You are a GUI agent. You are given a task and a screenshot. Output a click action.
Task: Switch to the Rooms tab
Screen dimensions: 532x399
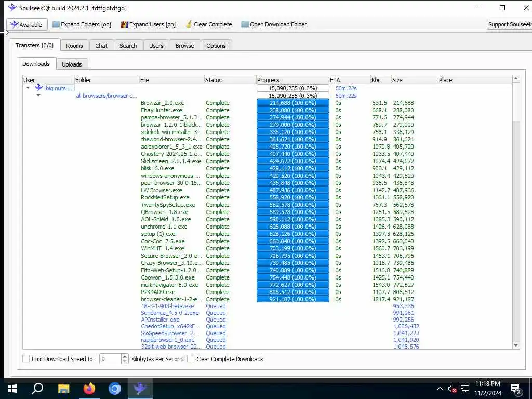(74, 46)
